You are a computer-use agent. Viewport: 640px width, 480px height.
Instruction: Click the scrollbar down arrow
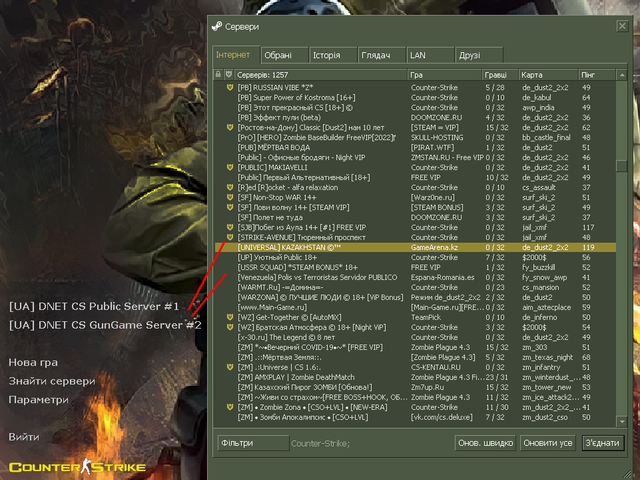coord(622,421)
